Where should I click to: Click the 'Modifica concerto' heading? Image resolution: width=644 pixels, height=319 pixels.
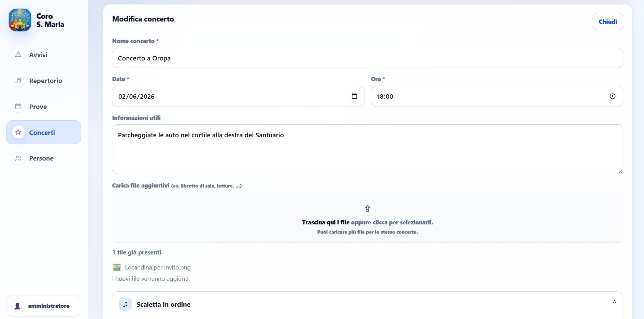pyautogui.click(x=143, y=19)
